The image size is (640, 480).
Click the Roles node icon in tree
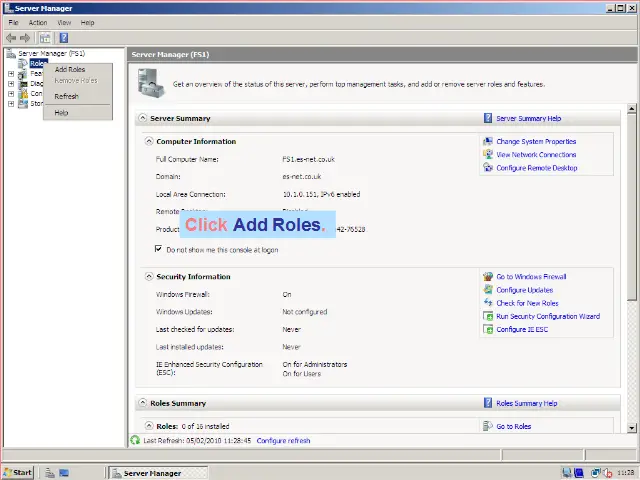tap(23, 64)
